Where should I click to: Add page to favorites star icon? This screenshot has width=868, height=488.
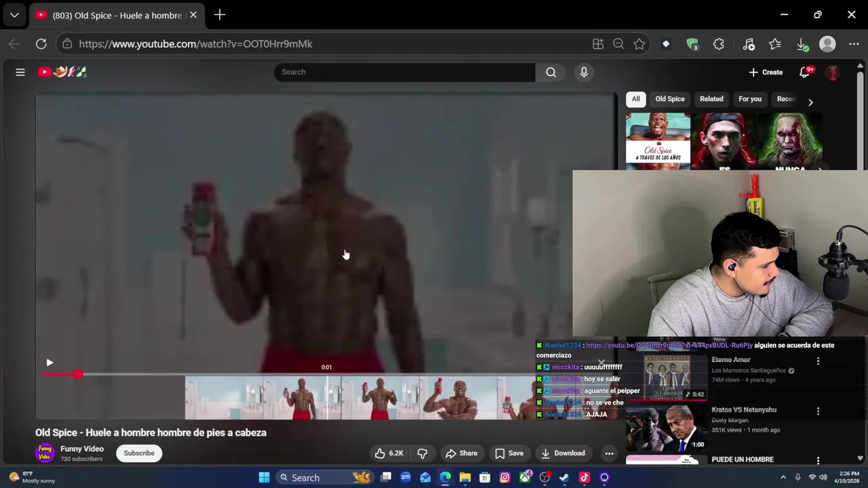pyautogui.click(x=639, y=44)
